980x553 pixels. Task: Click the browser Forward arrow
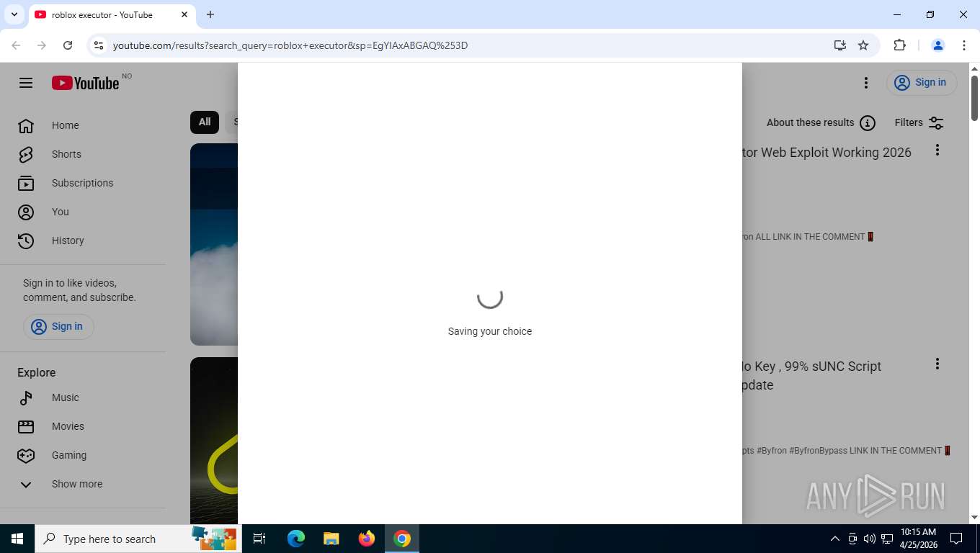[x=42, y=45]
